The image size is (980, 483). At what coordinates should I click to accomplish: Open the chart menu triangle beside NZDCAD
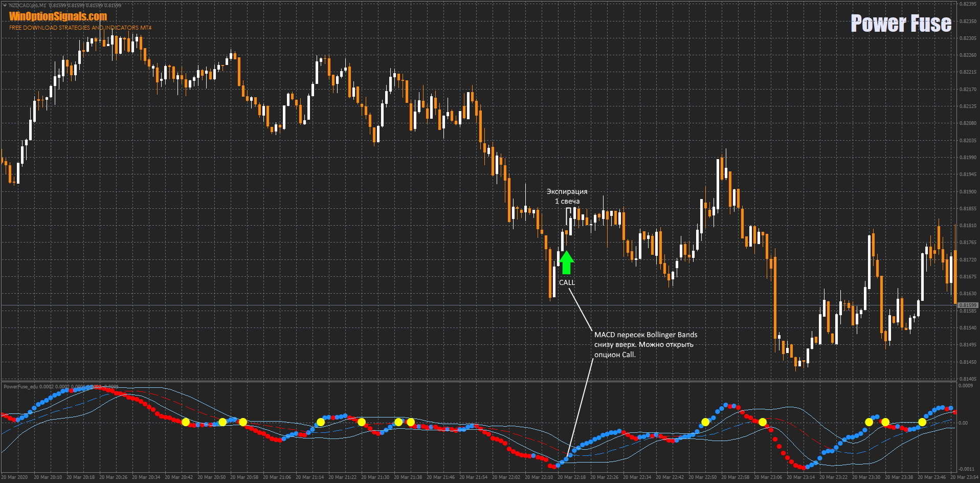[x=5, y=5]
